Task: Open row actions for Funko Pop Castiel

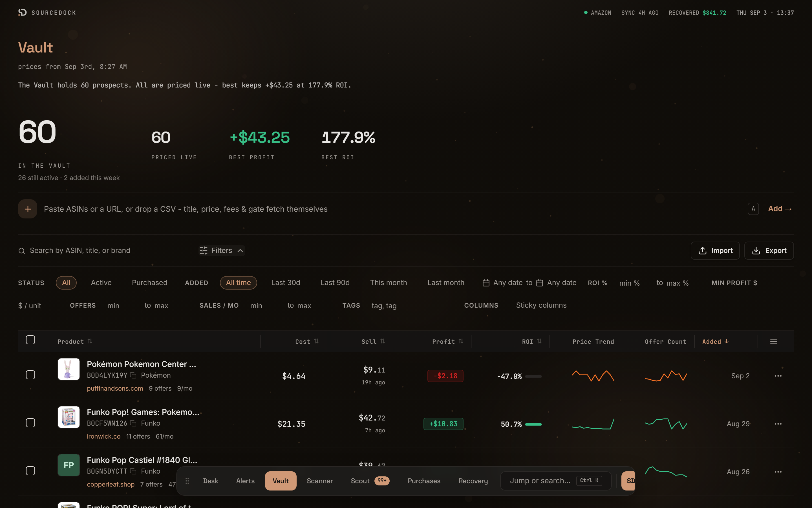Action: [778, 472]
